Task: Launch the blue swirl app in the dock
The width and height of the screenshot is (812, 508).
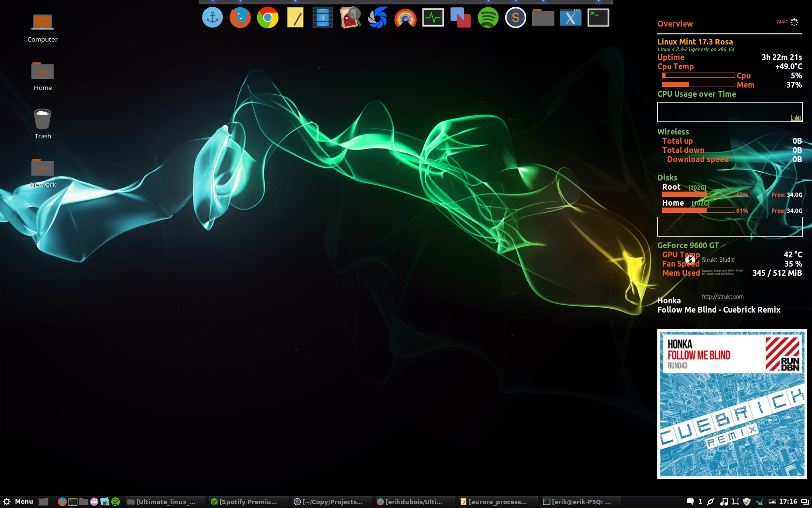Action: [x=377, y=18]
